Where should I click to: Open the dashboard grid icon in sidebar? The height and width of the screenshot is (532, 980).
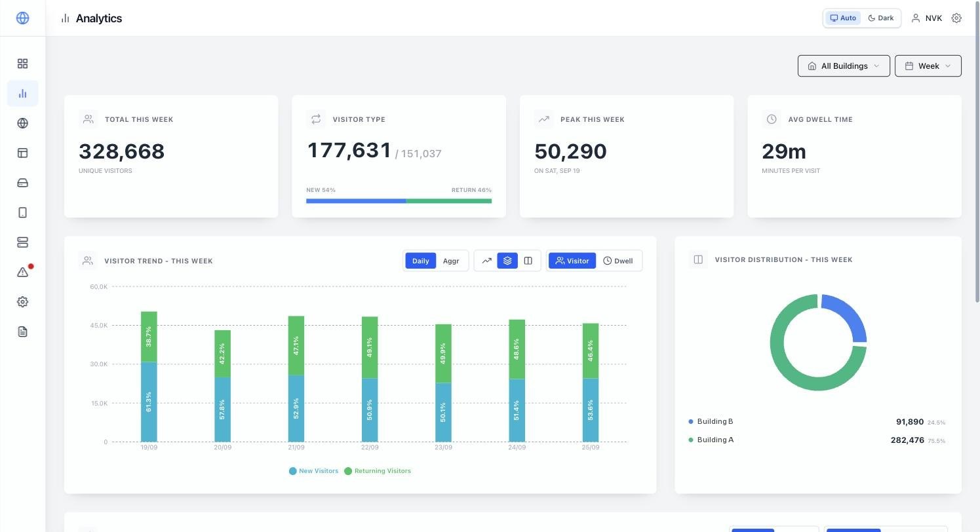tap(22, 64)
